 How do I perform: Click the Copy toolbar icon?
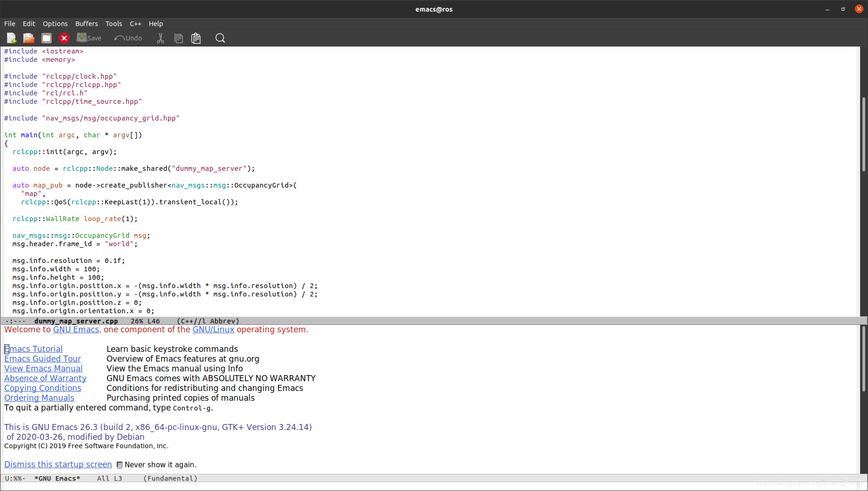tap(178, 38)
